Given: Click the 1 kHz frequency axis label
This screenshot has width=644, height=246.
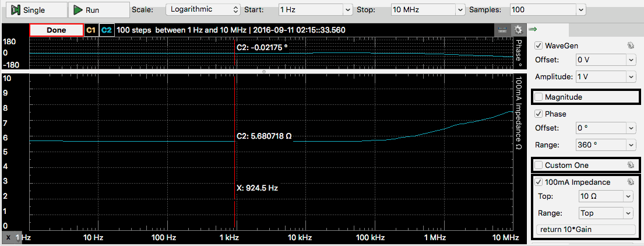Looking at the screenshot, I should 229,237.
